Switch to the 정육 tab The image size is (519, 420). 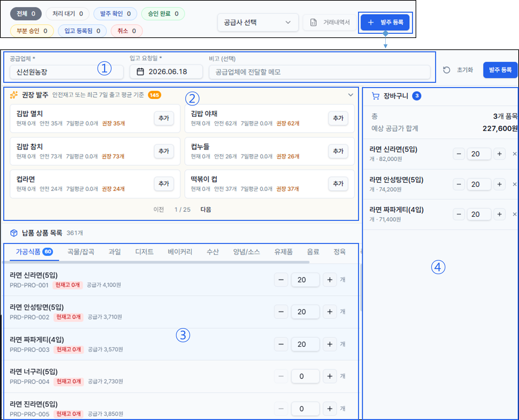pos(339,252)
